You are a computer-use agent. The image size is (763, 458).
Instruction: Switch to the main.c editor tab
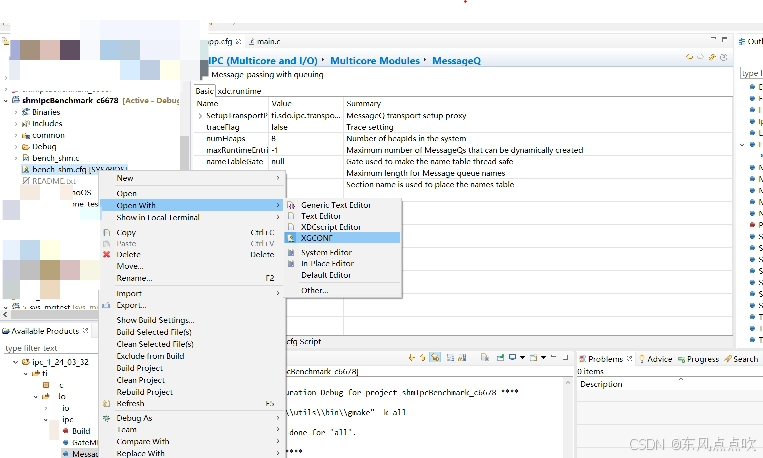(265, 41)
